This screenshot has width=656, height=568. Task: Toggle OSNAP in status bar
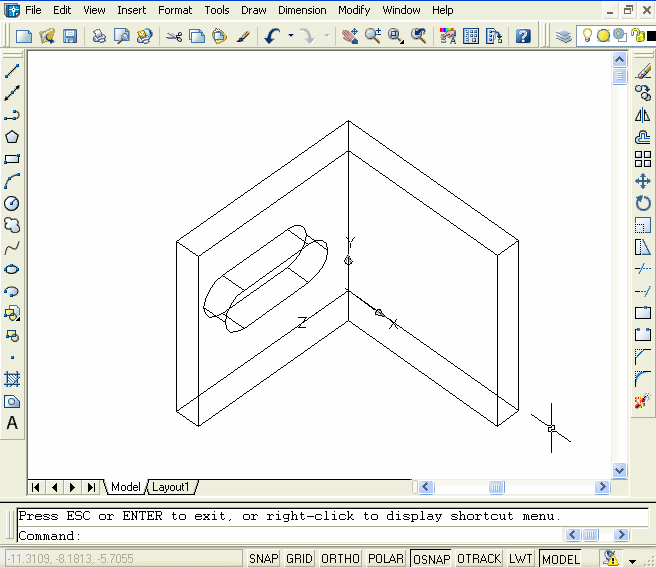click(x=431, y=559)
